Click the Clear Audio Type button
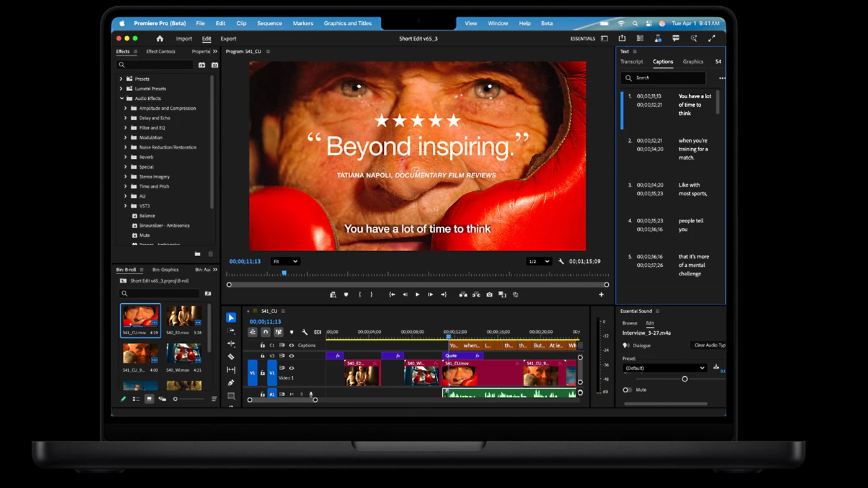This screenshot has height=488, width=868. tap(708, 345)
